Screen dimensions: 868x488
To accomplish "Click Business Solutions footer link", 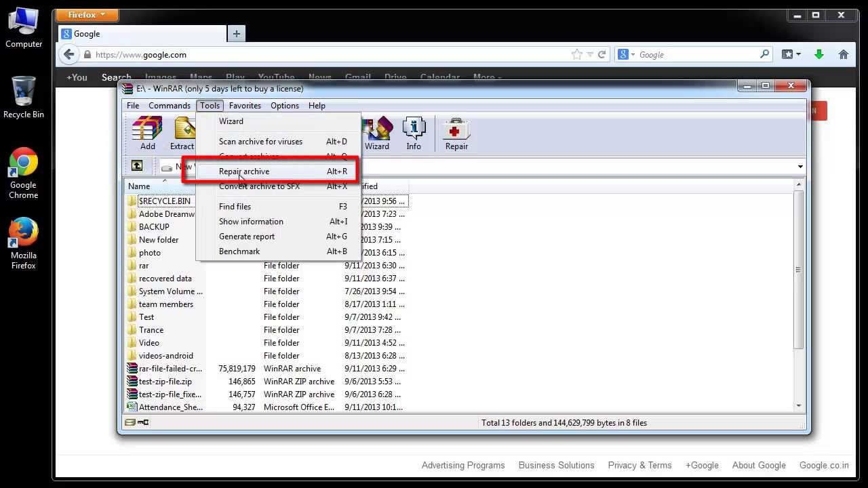I will (556, 465).
